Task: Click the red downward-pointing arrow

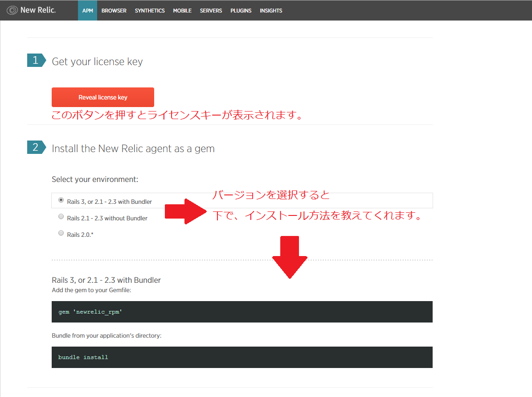Action: pos(290,257)
